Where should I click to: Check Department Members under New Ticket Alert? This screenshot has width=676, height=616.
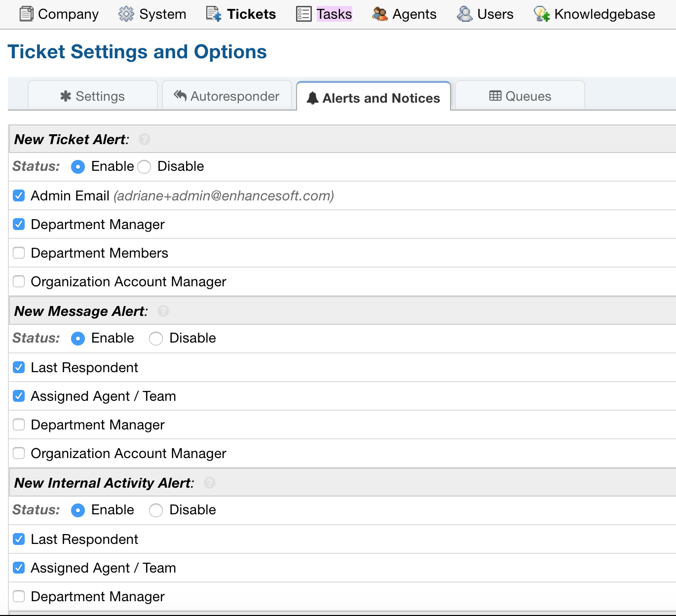[18, 253]
